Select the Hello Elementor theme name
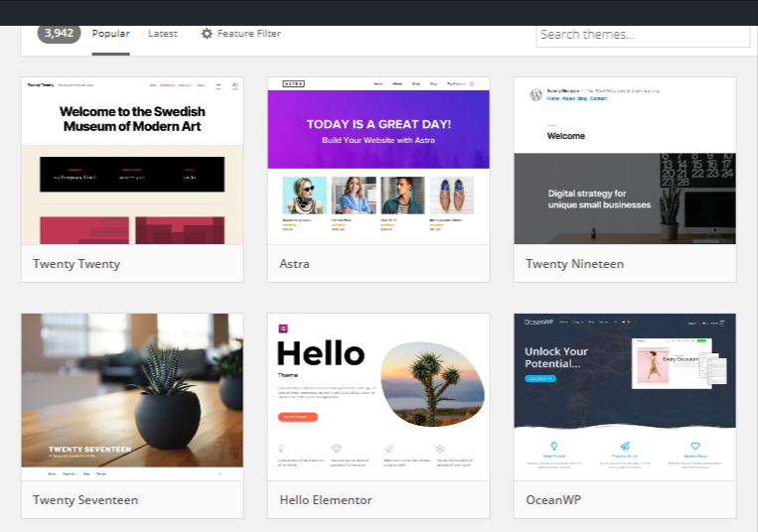This screenshot has width=758, height=532. coord(326,500)
